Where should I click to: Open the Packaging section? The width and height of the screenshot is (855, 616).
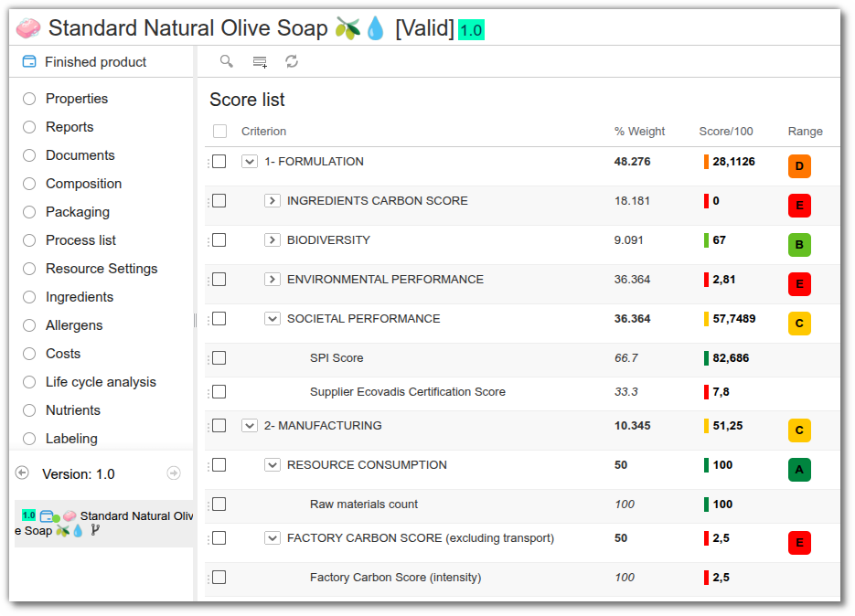click(78, 212)
